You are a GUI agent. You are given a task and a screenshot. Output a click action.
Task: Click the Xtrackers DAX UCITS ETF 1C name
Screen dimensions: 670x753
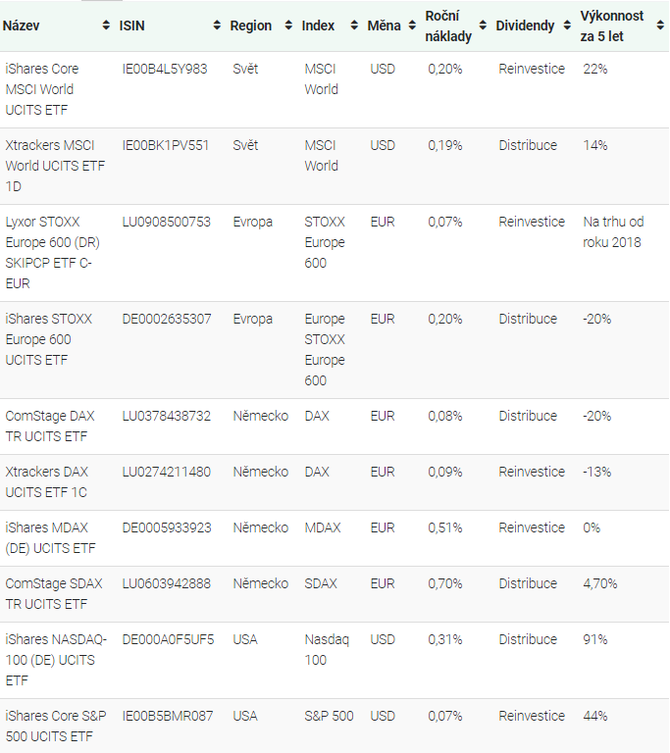pyautogui.click(x=47, y=482)
